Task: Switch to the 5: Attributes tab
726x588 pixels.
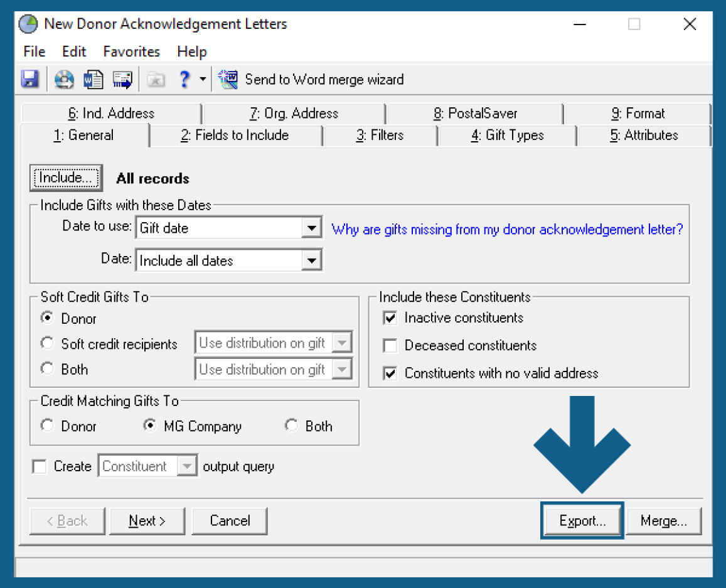Action: click(x=644, y=135)
